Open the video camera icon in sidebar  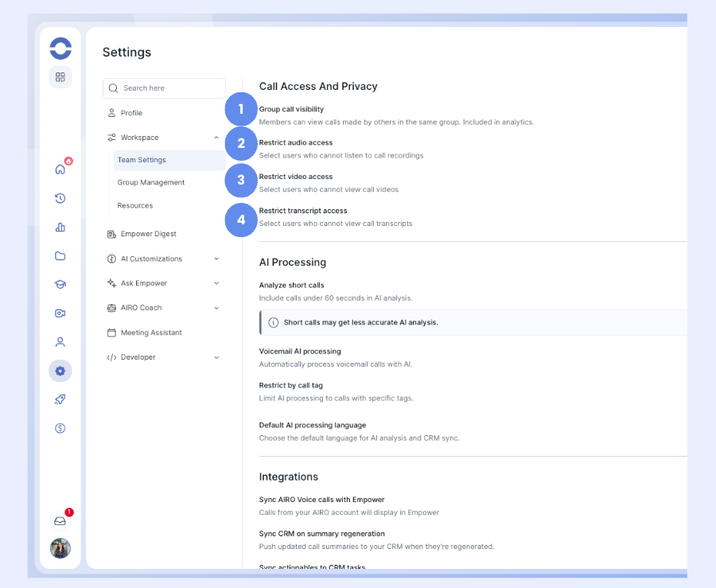(x=60, y=313)
